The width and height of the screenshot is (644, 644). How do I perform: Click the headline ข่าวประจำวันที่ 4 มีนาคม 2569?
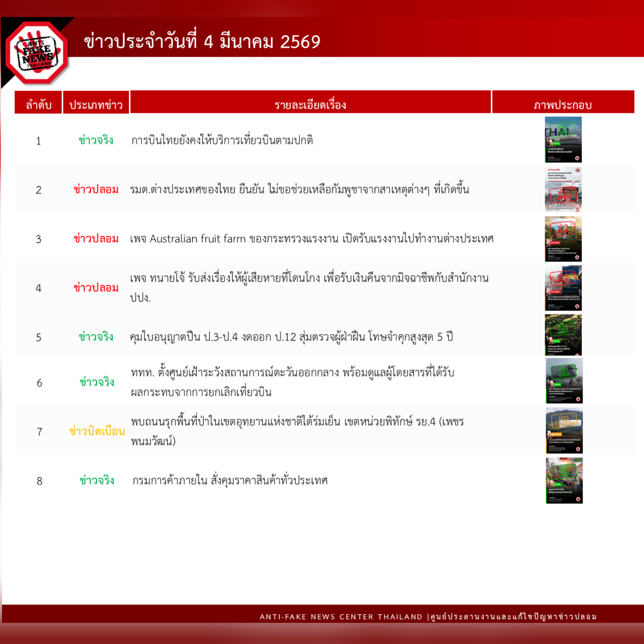pyautogui.click(x=201, y=42)
